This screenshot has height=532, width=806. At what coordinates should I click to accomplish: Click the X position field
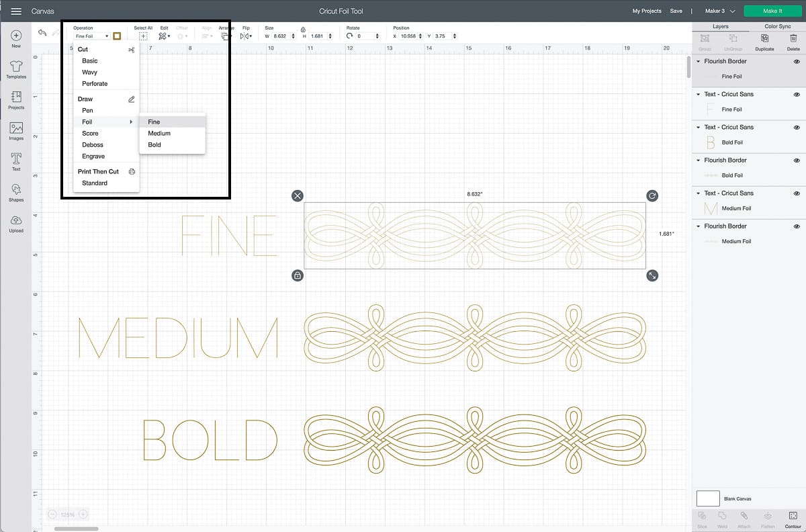coord(411,36)
